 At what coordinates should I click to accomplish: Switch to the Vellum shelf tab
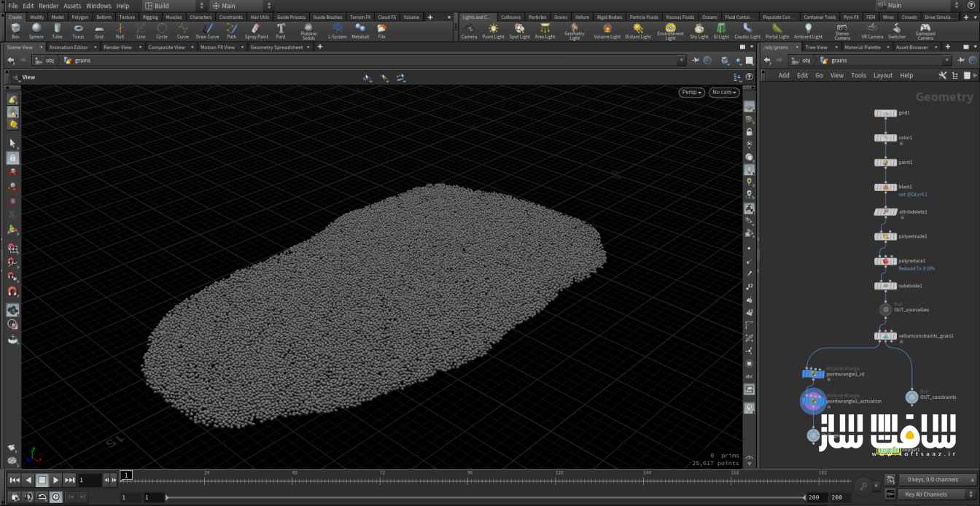[x=582, y=17]
